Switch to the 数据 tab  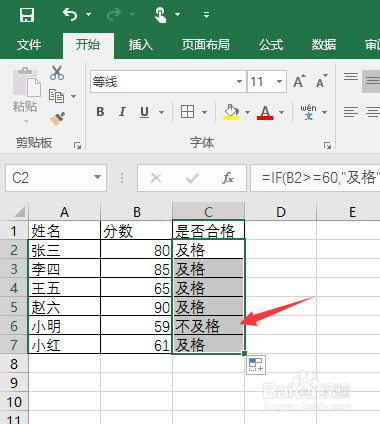tap(324, 45)
